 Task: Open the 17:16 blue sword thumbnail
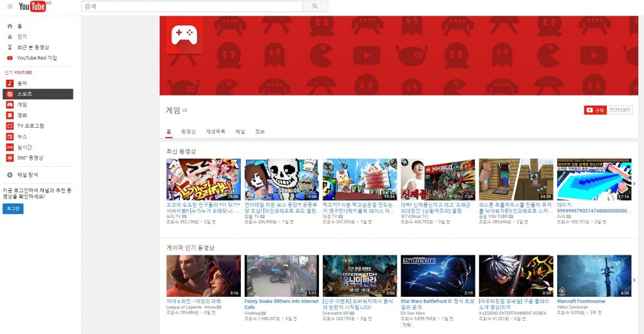coord(594,179)
